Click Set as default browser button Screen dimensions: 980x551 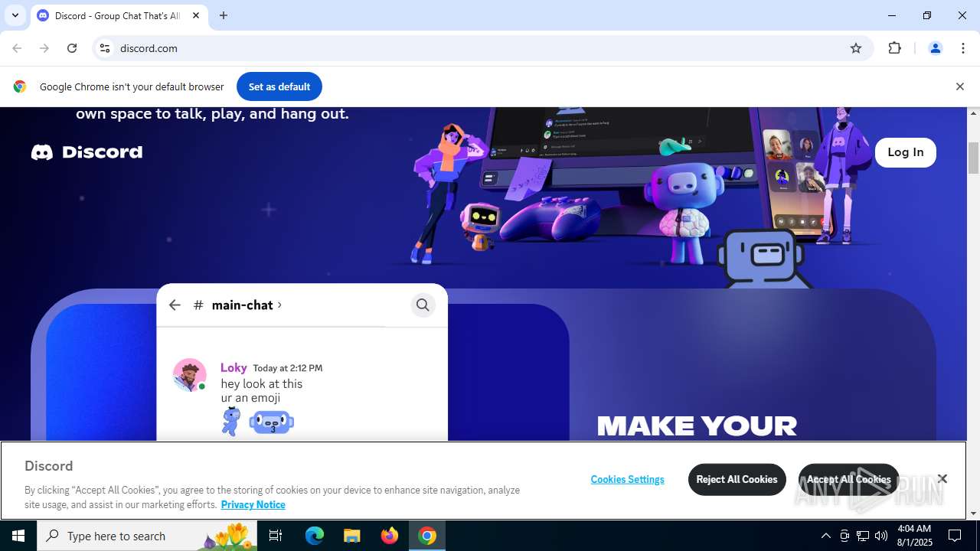point(279,86)
